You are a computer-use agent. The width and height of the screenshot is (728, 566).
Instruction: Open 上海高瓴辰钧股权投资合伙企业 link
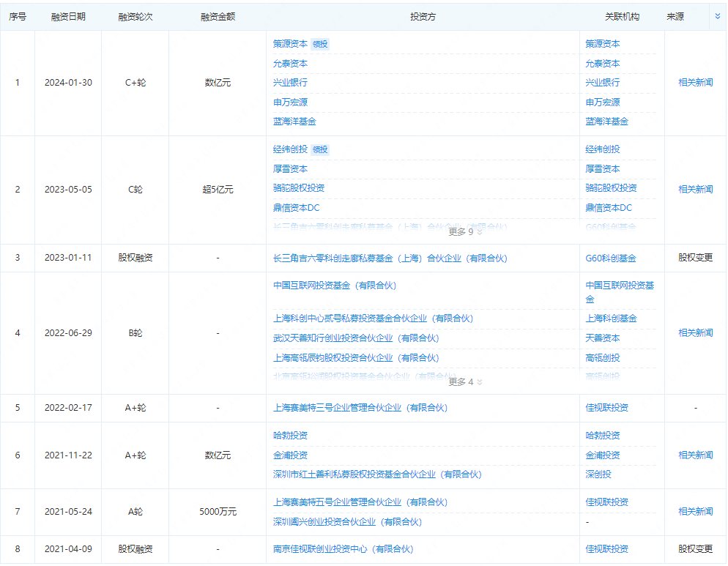[356, 358]
